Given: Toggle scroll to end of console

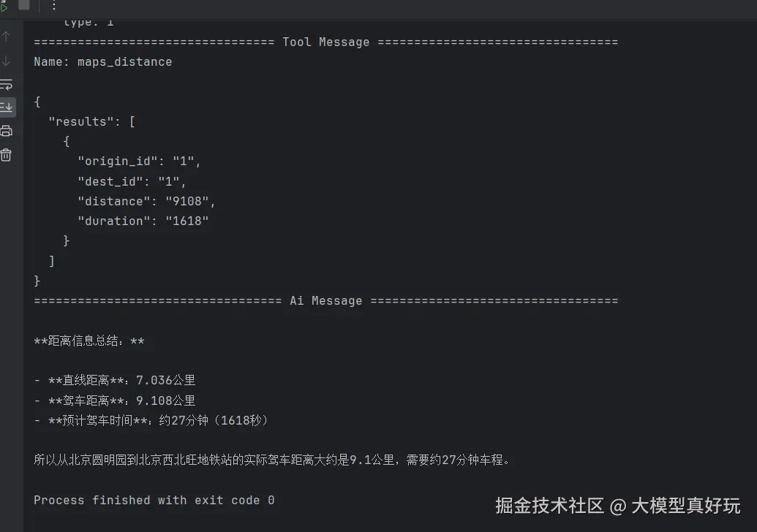Looking at the screenshot, I should pyautogui.click(x=6, y=107).
